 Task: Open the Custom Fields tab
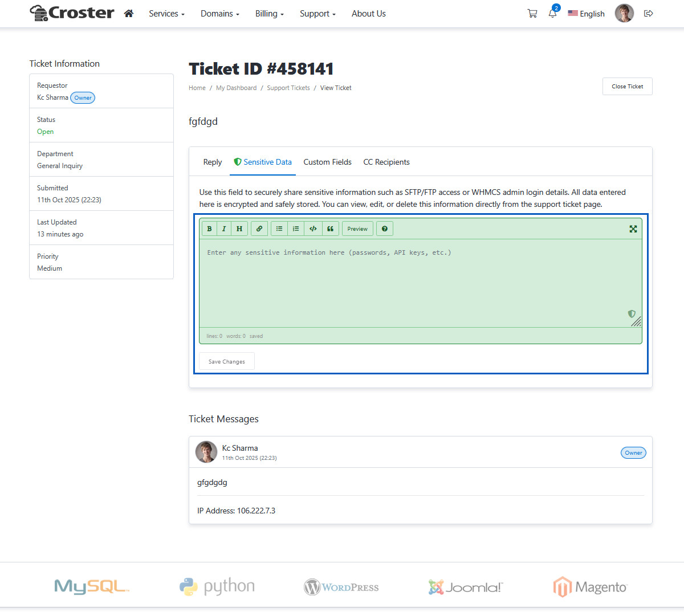(327, 162)
